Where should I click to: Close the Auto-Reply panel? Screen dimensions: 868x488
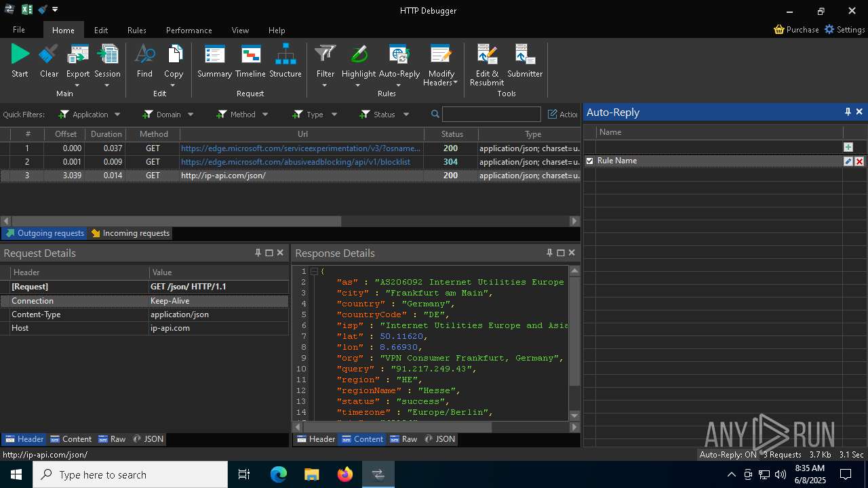point(859,112)
